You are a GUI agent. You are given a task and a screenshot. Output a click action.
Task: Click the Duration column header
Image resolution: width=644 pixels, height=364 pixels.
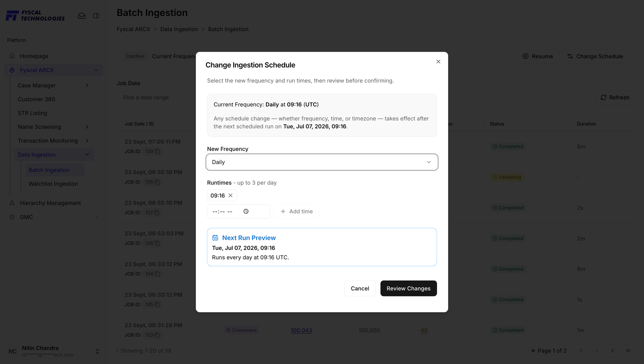586,124
